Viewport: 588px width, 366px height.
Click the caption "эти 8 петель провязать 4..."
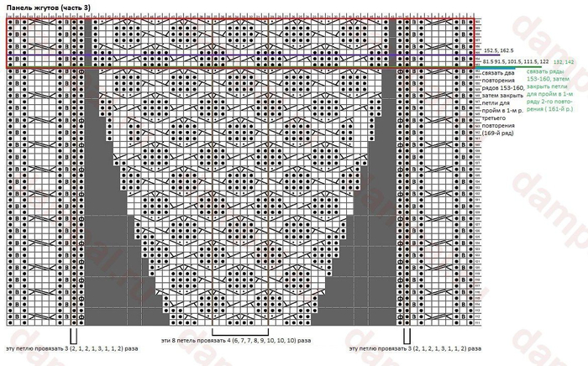click(x=236, y=341)
